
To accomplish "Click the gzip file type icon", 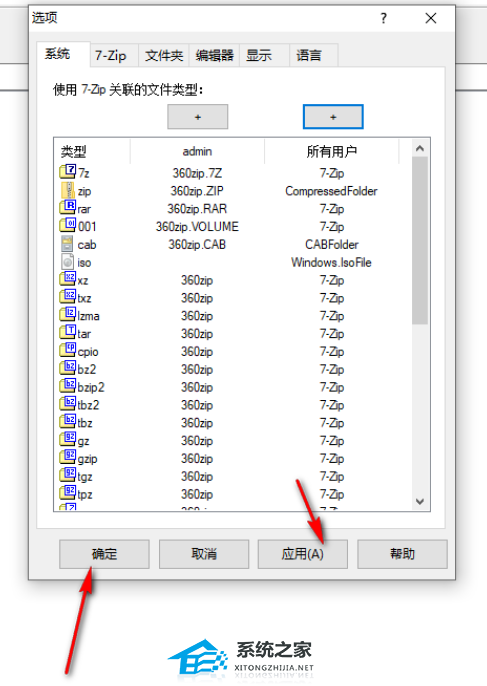I will click(x=68, y=458).
